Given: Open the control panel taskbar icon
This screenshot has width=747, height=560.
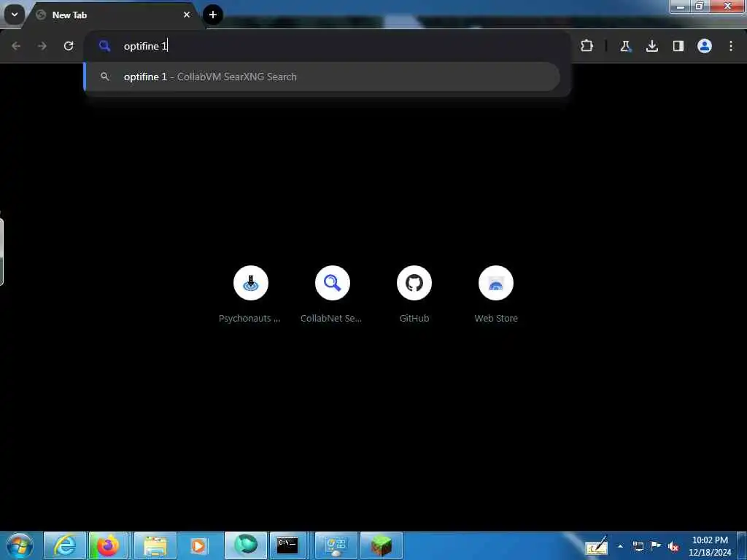Looking at the screenshot, I should click(336, 545).
